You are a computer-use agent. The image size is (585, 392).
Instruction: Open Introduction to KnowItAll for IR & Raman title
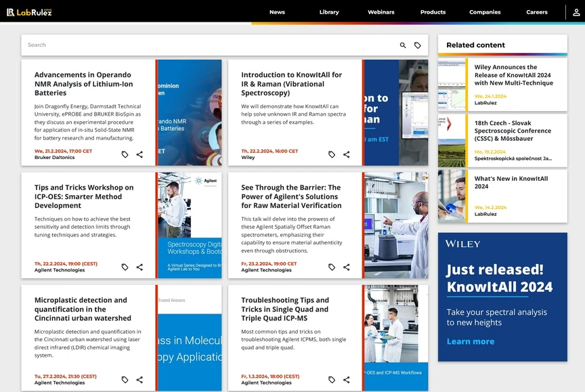point(291,84)
